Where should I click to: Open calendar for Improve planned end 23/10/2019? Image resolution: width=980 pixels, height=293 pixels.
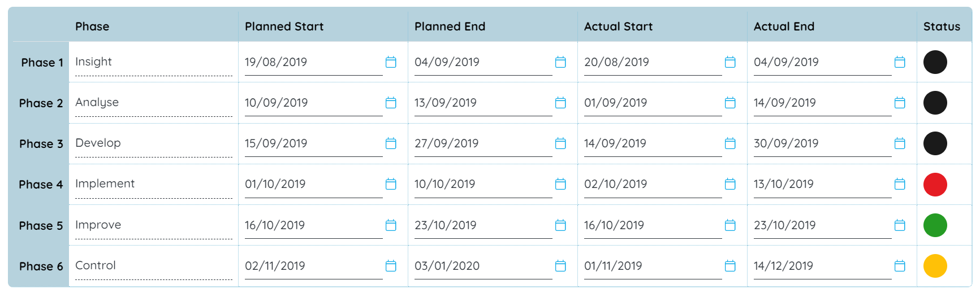click(x=560, y=225)
